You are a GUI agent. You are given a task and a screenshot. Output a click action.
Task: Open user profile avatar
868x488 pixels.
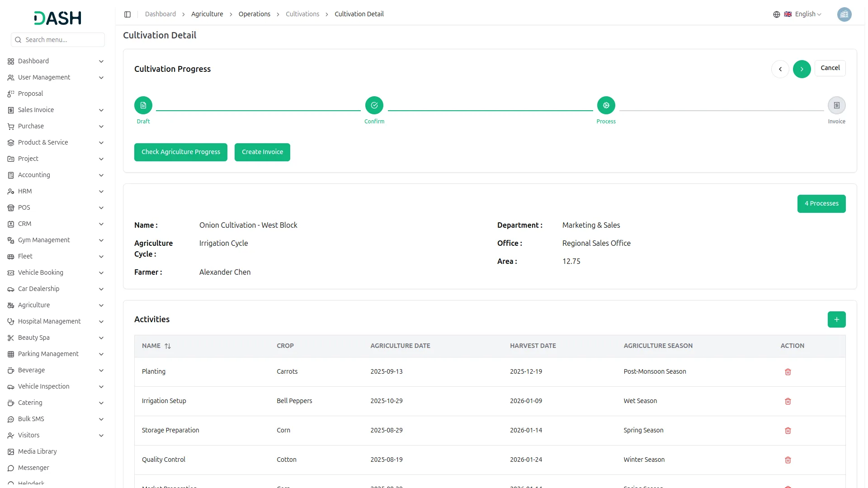[844, 14]
